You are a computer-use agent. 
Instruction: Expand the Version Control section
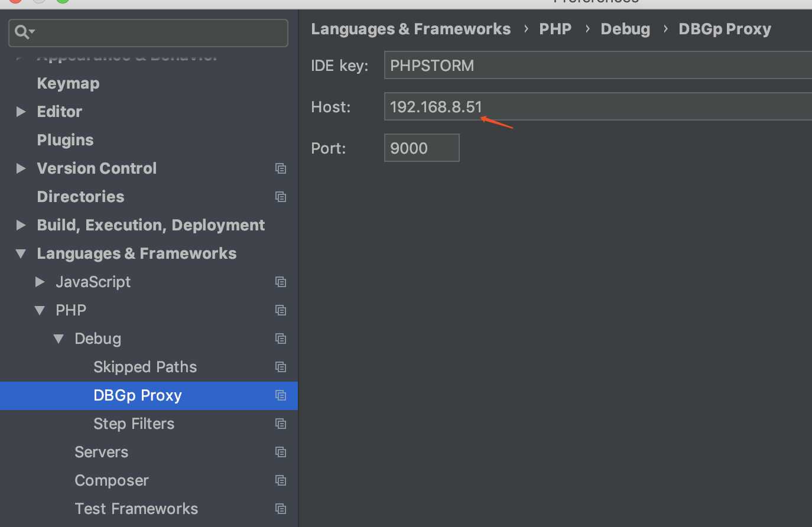21,168
